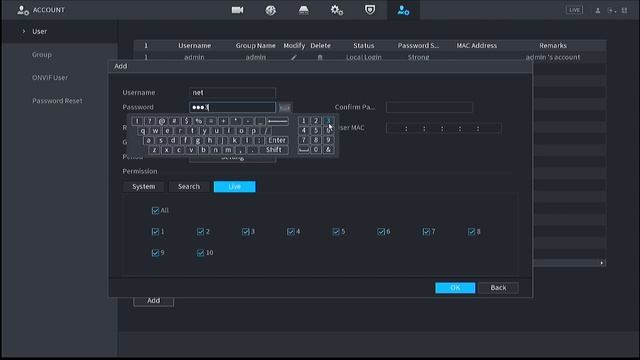
Task: Click the numpad 1 key
Action: click(x=304, y=121)
